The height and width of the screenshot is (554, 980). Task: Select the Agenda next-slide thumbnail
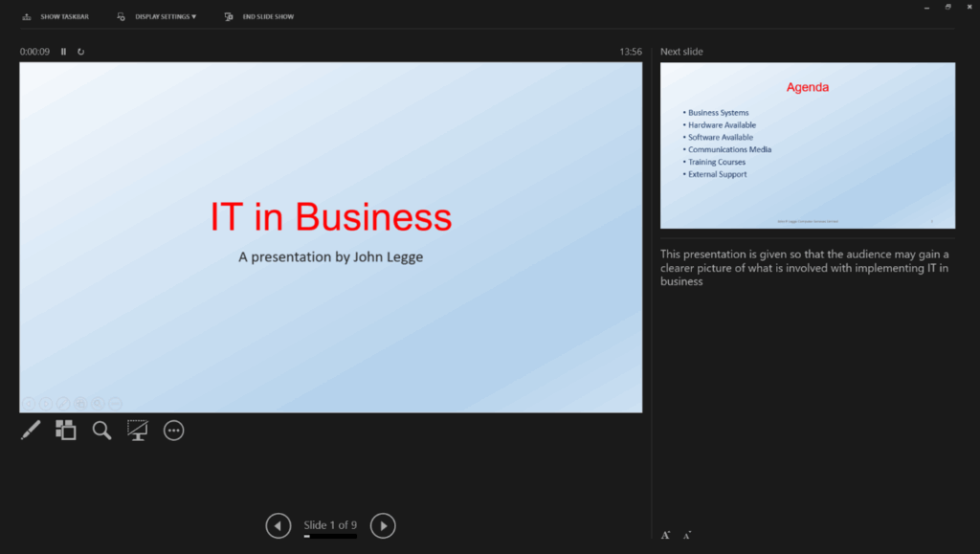pyautogui.click(x=808, y=144)
